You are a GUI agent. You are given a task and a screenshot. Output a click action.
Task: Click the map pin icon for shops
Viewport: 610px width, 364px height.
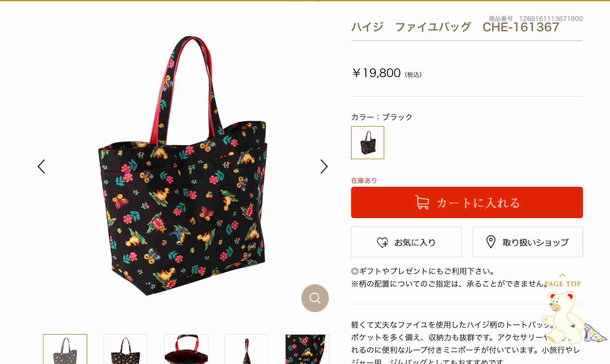(x=490, y=242)
